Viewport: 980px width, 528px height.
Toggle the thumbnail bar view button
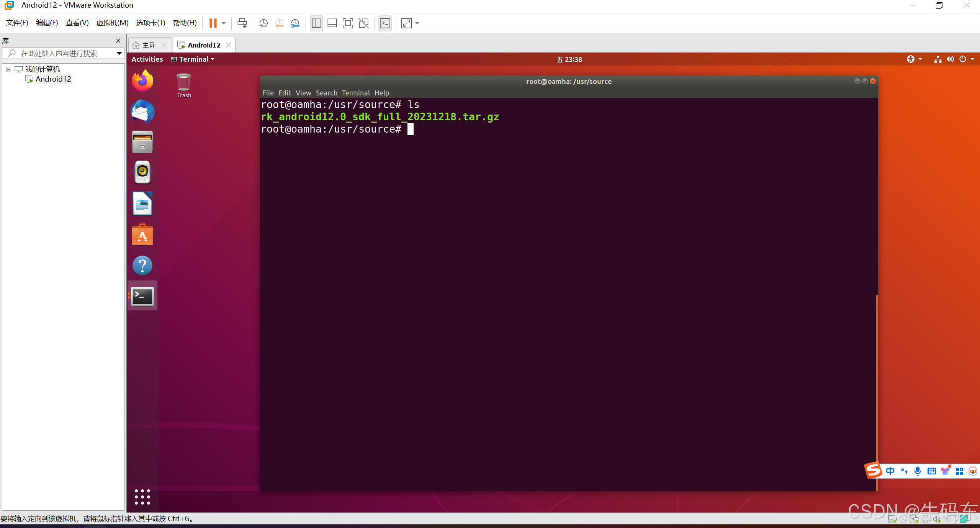pyautogui.click(x=332, y=23)
